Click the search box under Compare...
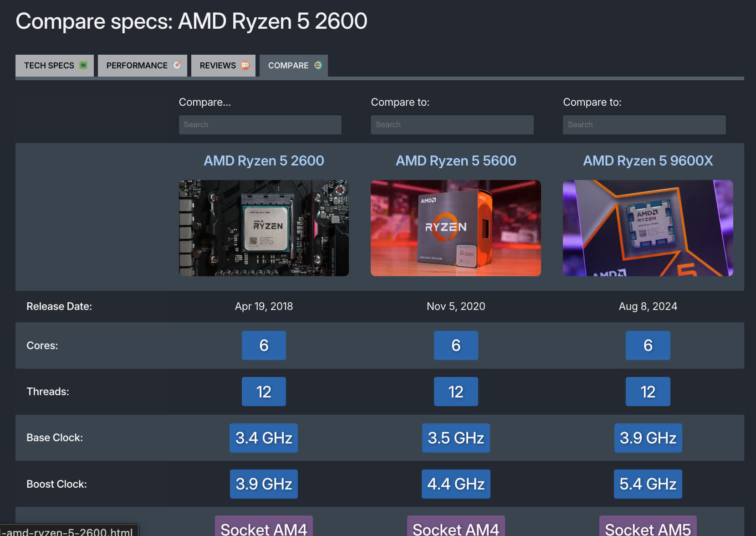756x536 pixels. point(260,124)
